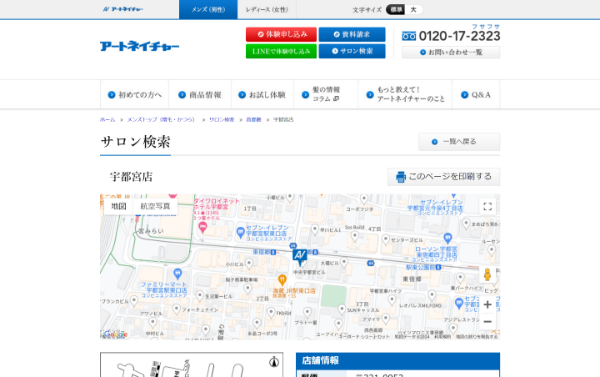Open 商品情報 menu
600x377 pixels.
(200, 95)
